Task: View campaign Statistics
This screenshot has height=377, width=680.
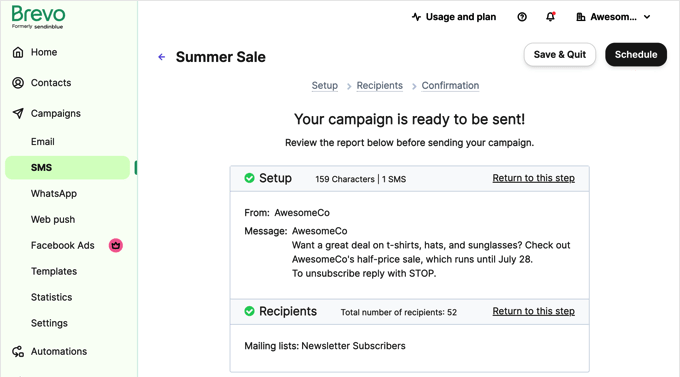Action: click(51, 297)
